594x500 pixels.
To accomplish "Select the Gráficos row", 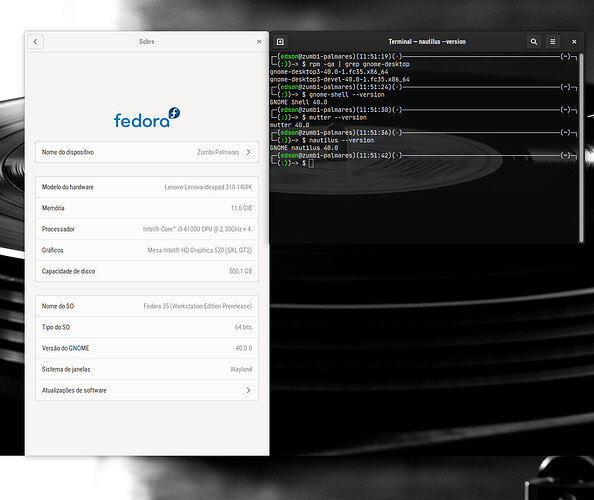I will pyautogui.click(x=147, y=250).
